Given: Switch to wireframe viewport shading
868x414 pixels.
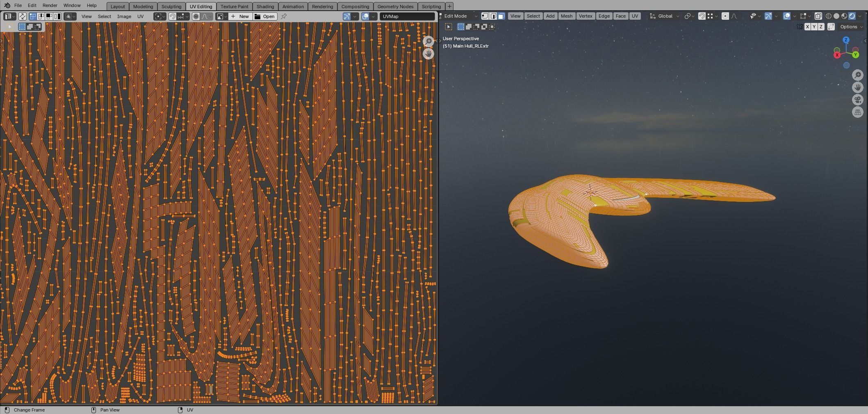Looking at the screenshot, I should tap(829, 16).
